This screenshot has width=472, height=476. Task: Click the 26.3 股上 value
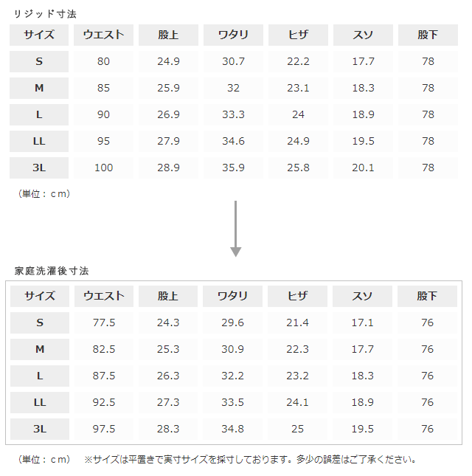(x=168, y=376)
